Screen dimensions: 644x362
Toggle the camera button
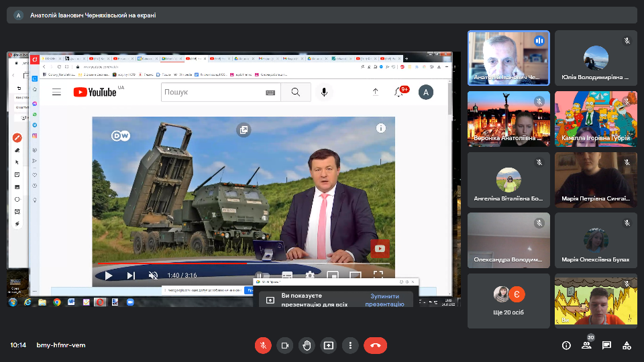pos(284,345)
